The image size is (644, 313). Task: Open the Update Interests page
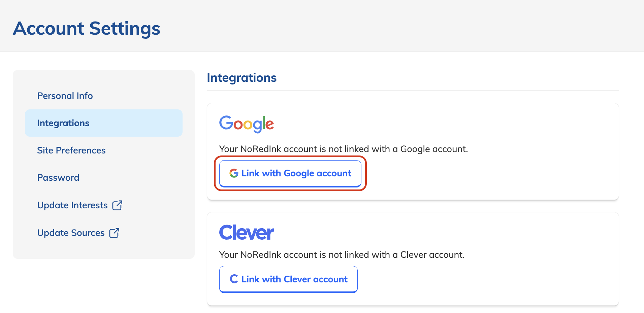(72, 205)
